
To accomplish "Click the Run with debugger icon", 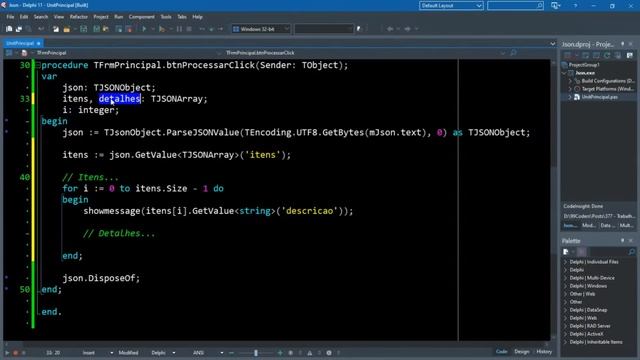I will point(162,29).
